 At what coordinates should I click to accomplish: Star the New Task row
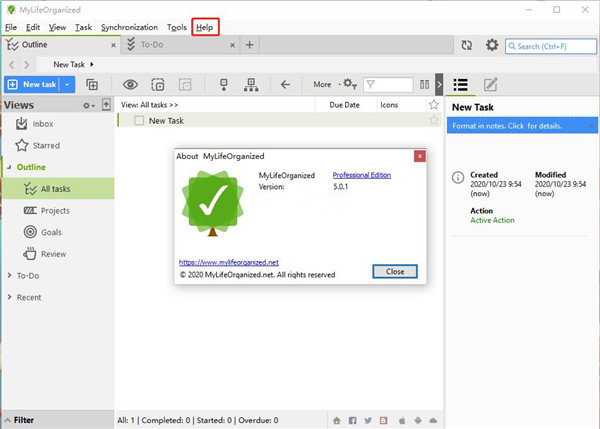[434, 120]
